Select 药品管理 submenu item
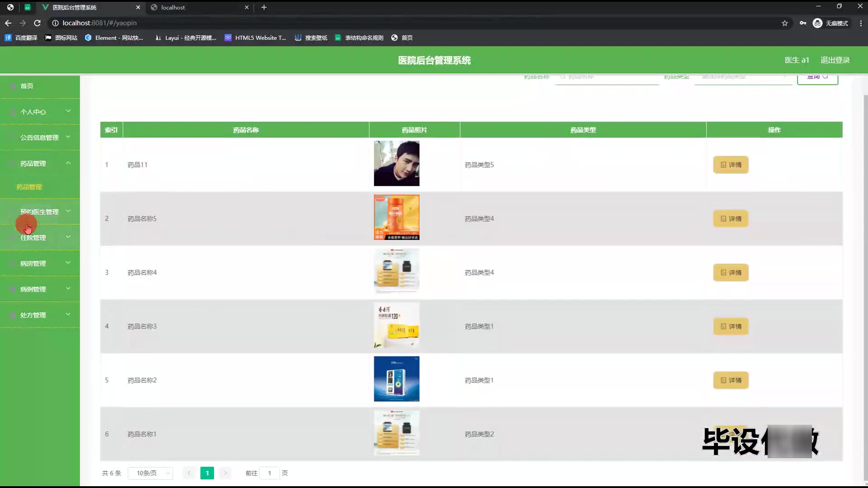 point(29,187)
